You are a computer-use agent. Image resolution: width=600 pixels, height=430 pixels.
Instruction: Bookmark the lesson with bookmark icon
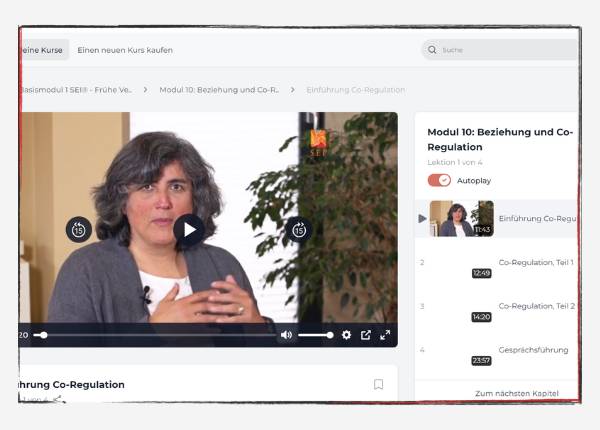click(x=378, y=384)
